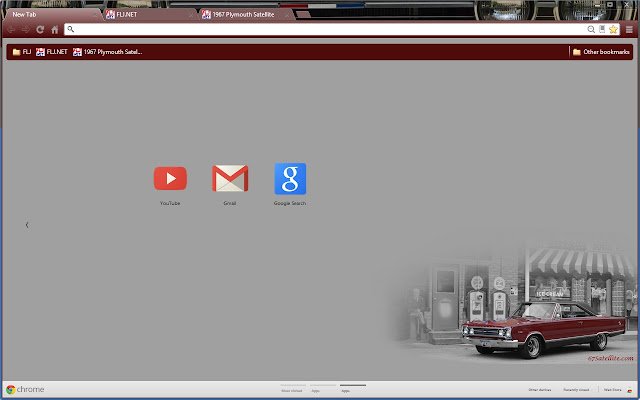640x400 pixels.
Task: Expand the Other bookmarks folder
Action: (601, 52)
